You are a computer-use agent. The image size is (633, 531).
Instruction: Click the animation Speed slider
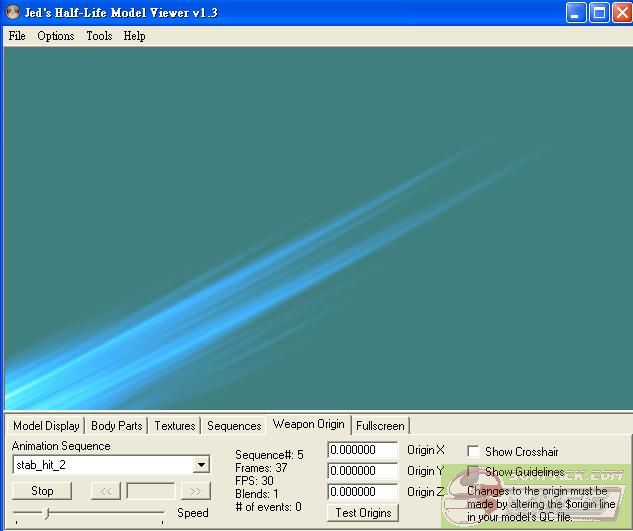(x=88, y=513)
